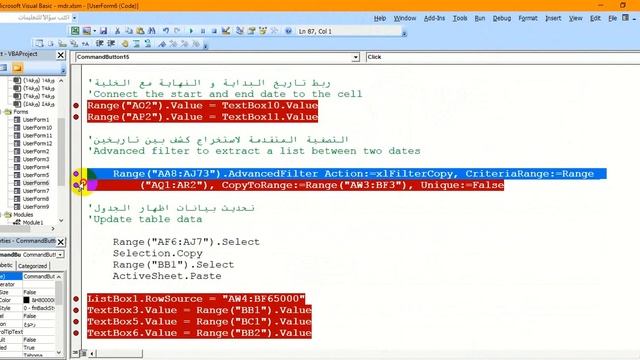Click the black color swatch in properties
Viewport: 640px width, 360px height.
(26, 300)
